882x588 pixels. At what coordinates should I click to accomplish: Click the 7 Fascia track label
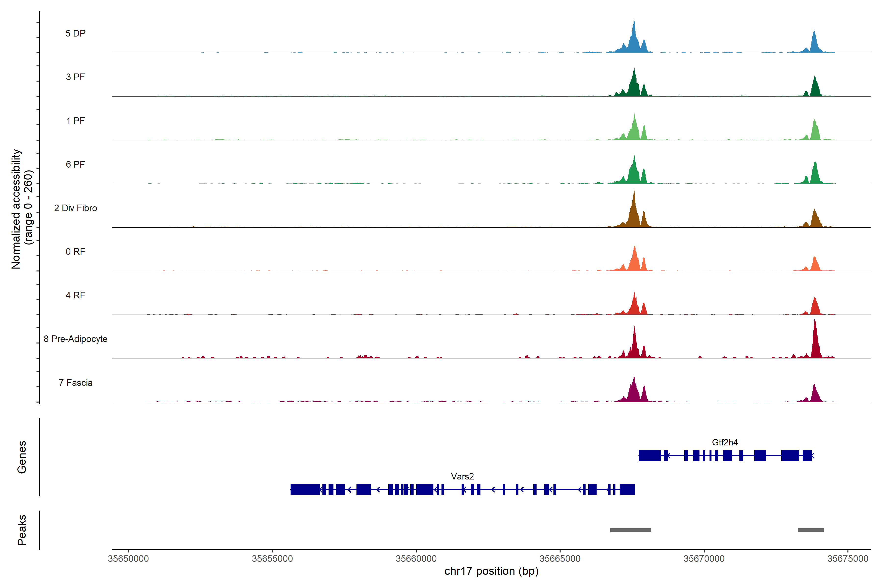coord(75,383)
